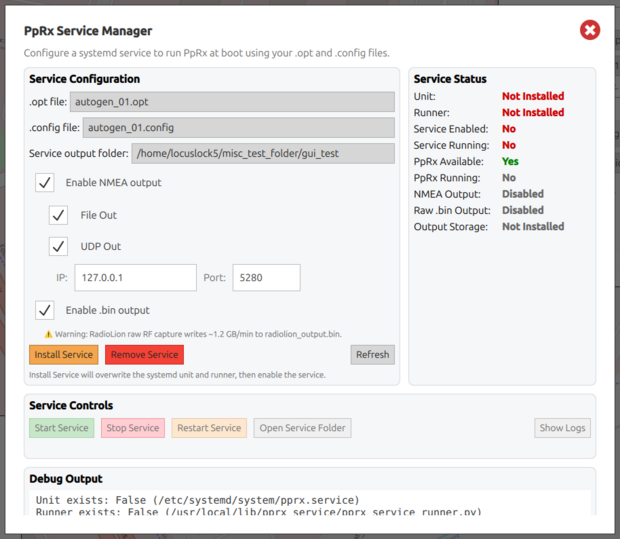Click the .opt file field
This screenshot has height=539, width=620.
point(232,102)
